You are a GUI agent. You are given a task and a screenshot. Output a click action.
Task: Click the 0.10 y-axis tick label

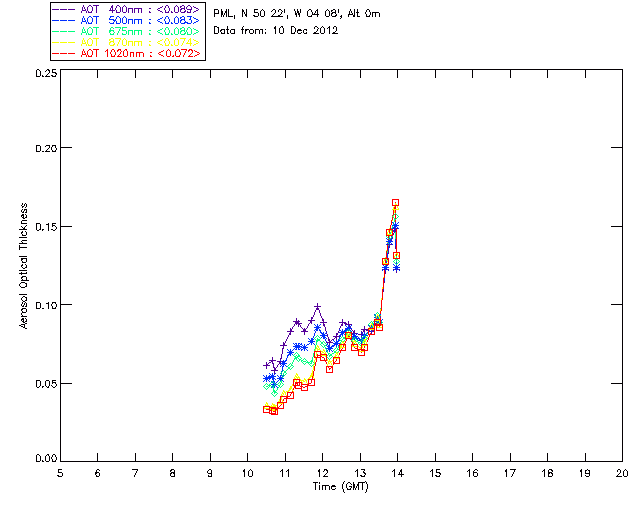[46, 305]
